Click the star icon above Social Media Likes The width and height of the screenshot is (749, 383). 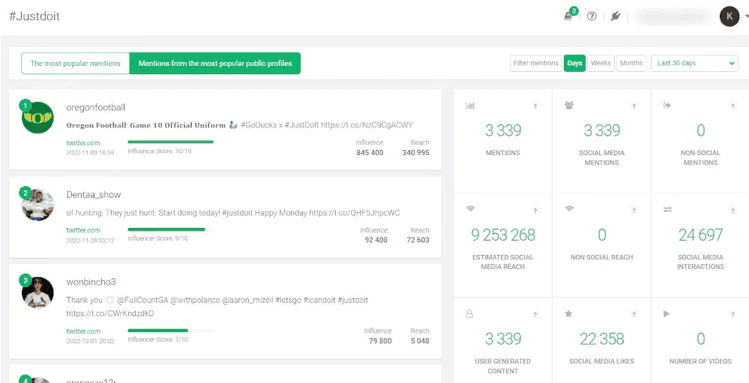(568, 314)
